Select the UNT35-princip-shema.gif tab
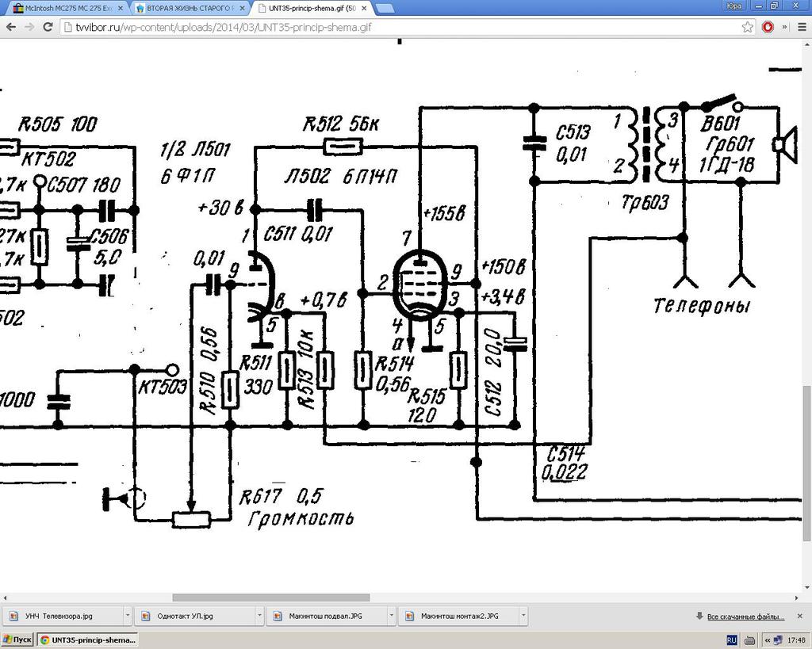This screenshot has height=649, width=812. [x=311, y=8]
